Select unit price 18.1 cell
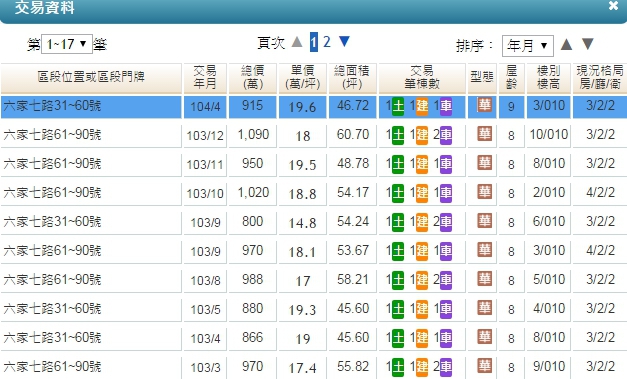This screenshot has width=627, height=379. tap(303, 252)
